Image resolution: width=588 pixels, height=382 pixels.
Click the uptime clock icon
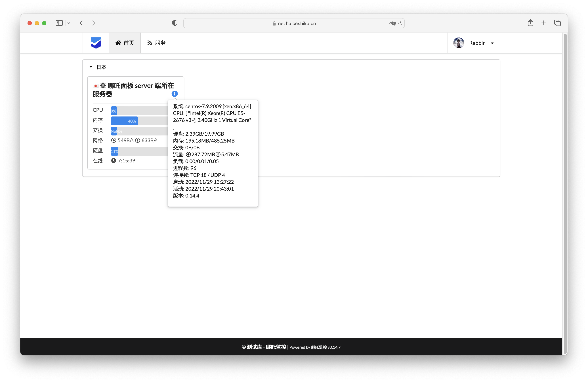pyautogui.click(x=113, y=161)
